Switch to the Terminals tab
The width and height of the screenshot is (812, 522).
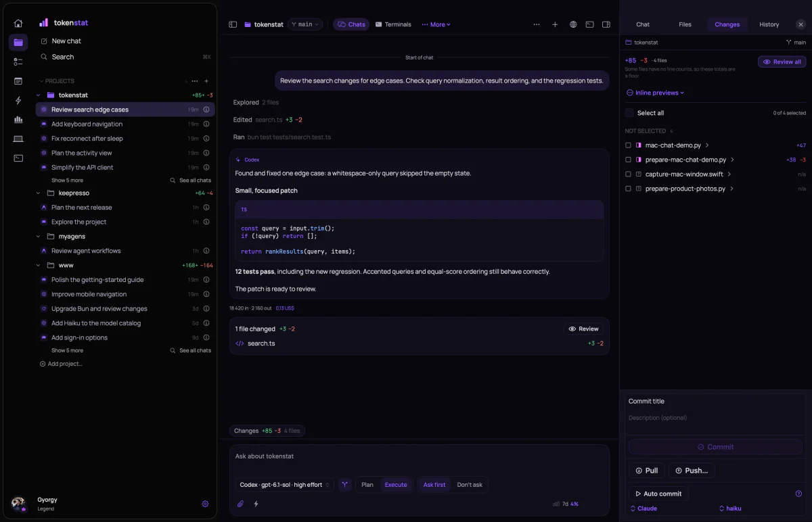pos(393,24)
